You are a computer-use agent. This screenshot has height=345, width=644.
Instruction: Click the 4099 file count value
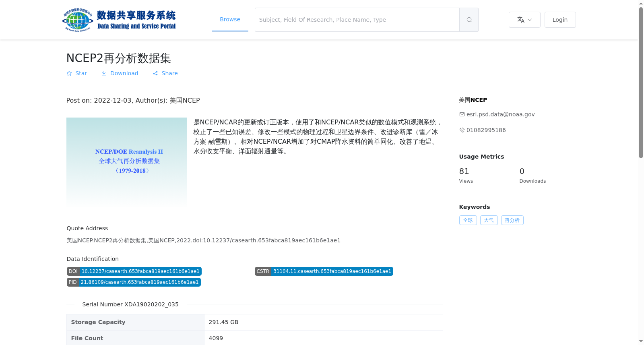pyautogui.click(x=216, y=338)
